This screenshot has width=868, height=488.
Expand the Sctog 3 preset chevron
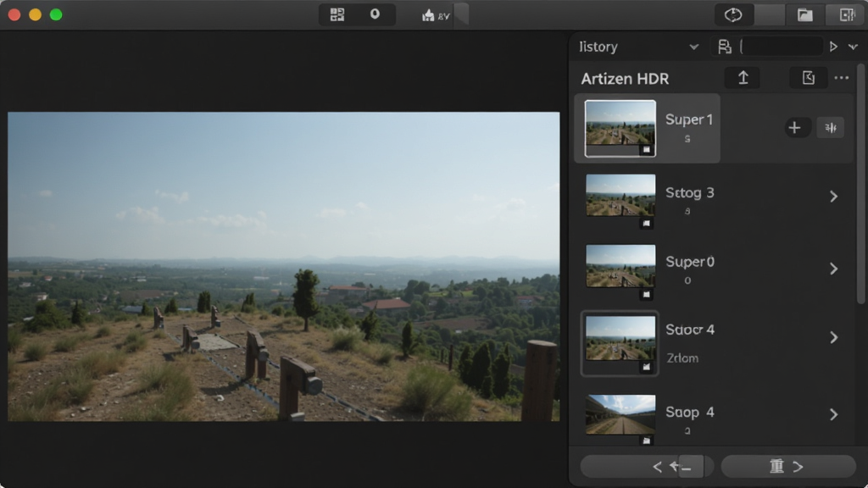pos(834,197)
